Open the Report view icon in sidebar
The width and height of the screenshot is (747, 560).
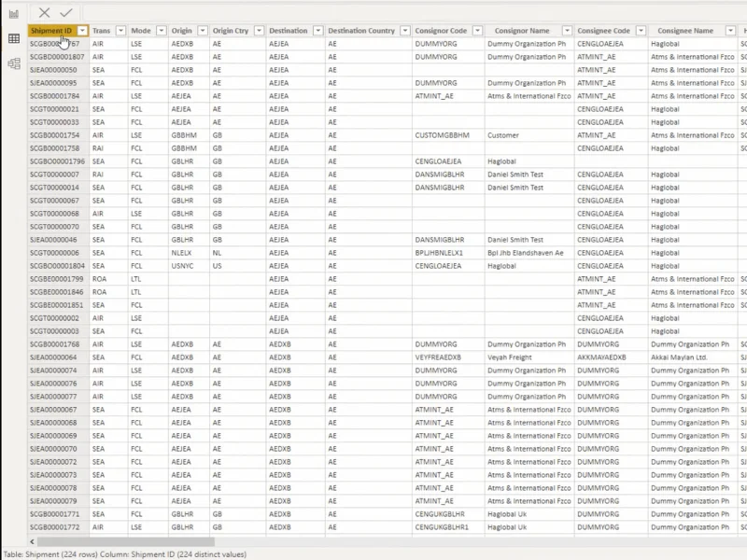coord(14,13)
